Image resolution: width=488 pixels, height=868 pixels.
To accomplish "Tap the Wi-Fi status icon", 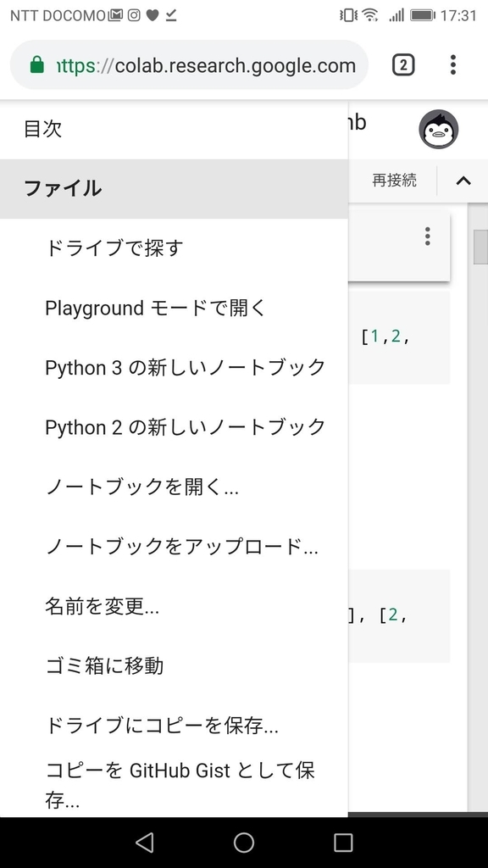I will coord(370,15).
